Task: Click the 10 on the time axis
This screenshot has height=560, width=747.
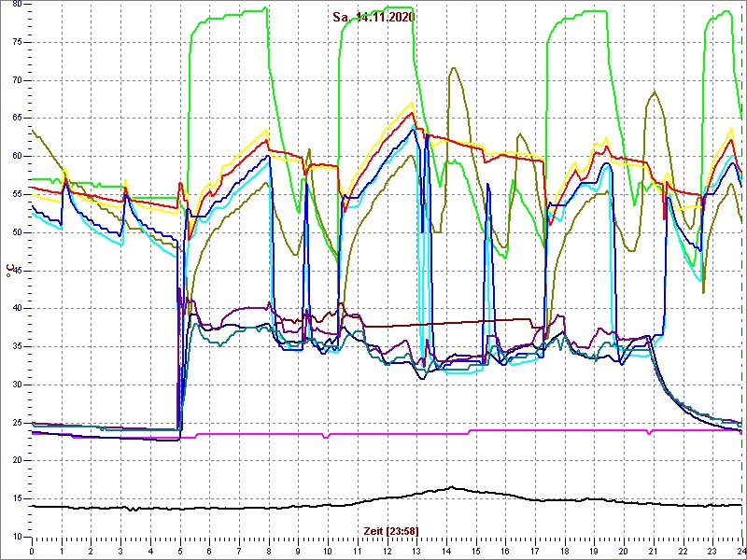Action: pos(328,551)
